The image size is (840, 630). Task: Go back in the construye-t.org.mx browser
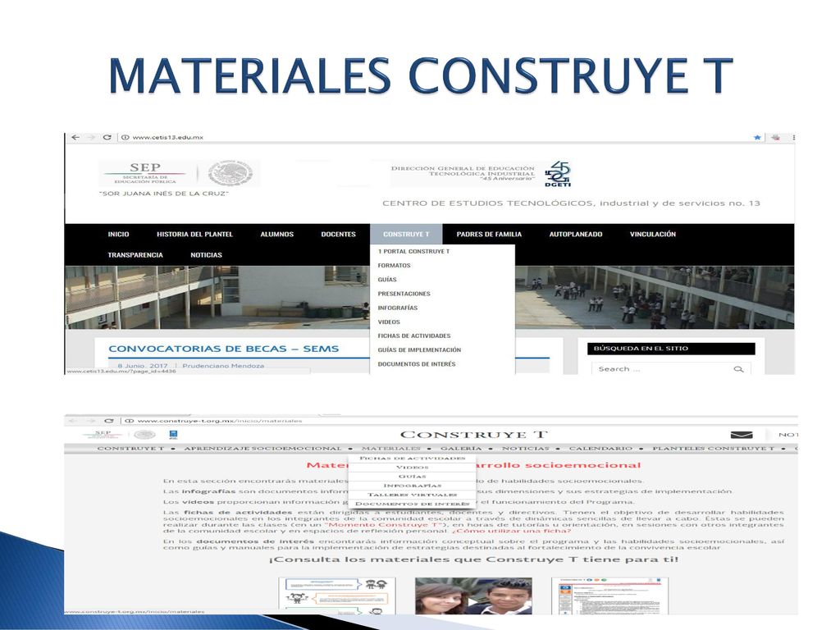pyautogui.click(x=73, y=421)
